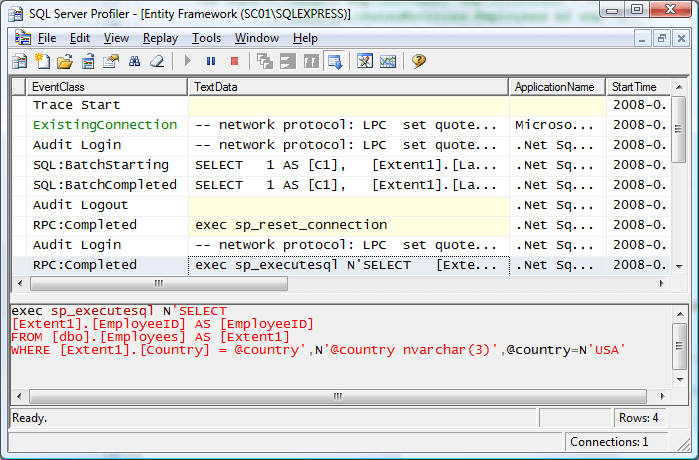The height and width of the screenshot is (460, 699).
Task: Click right arrow of event grid horizontal scrollbar
Action: (x=662, y=283)
